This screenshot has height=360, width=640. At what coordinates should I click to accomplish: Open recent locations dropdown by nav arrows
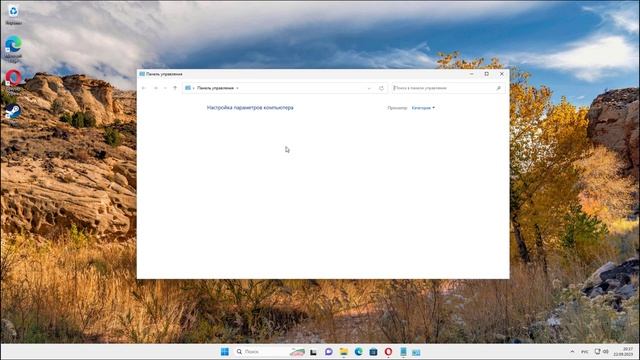pyautogui.click(x=165, y=88)
